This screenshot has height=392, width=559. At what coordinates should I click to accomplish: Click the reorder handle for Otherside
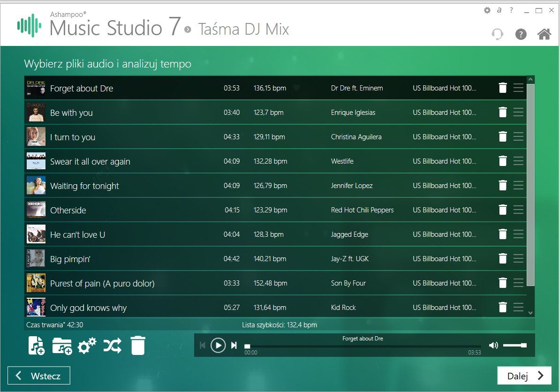518,210
